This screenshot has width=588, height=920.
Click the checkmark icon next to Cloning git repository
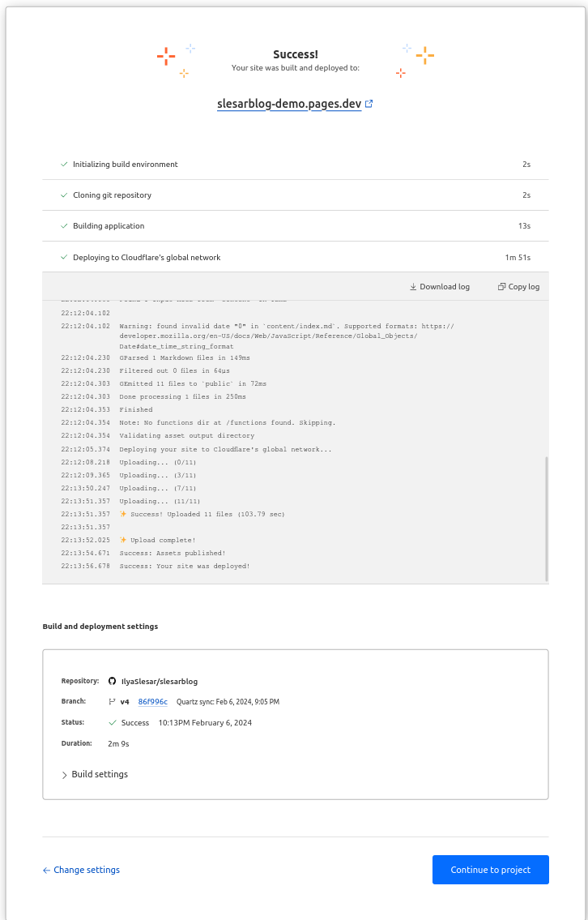tap(64, 195)
